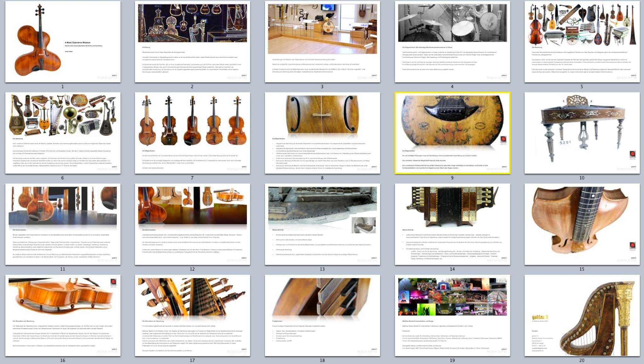Select slide 15 with the guitar neck close-up
644x364 pixels.
tap(582, 224)
